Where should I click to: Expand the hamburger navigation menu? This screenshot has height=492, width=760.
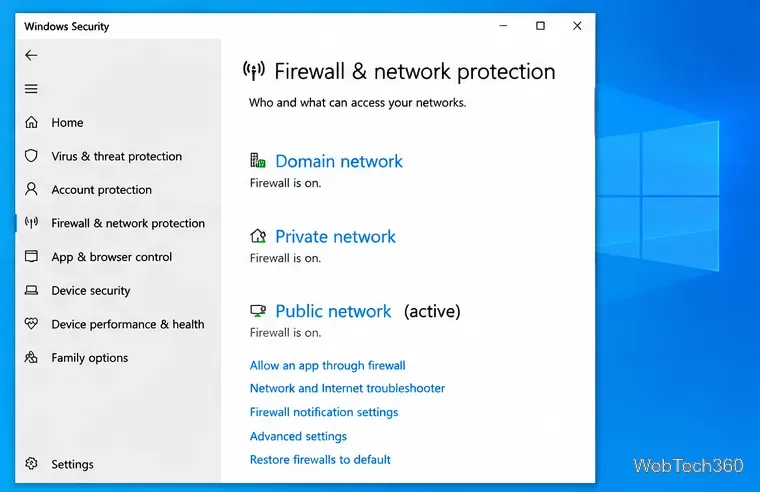tap(31, 89)
